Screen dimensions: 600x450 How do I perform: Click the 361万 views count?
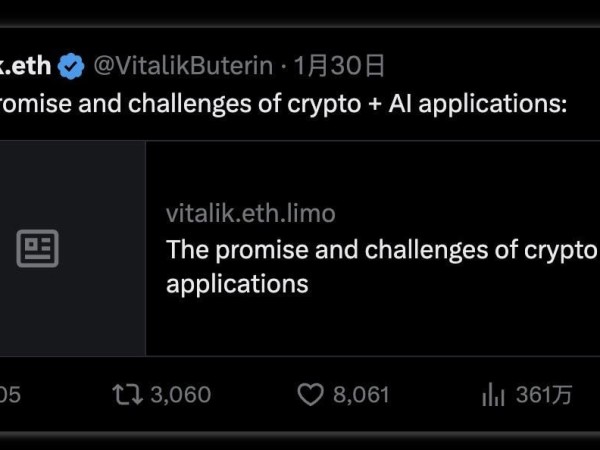pos(544,395)
